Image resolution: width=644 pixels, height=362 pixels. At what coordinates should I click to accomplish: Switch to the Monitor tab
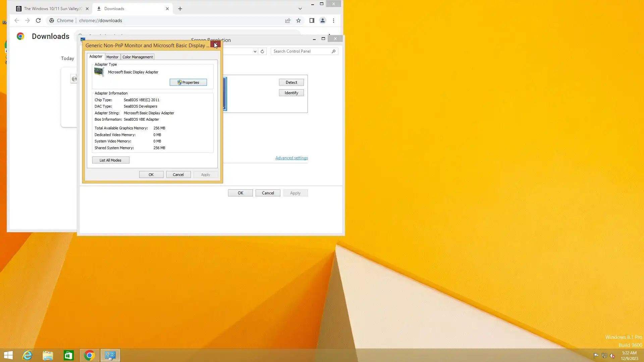112,57
